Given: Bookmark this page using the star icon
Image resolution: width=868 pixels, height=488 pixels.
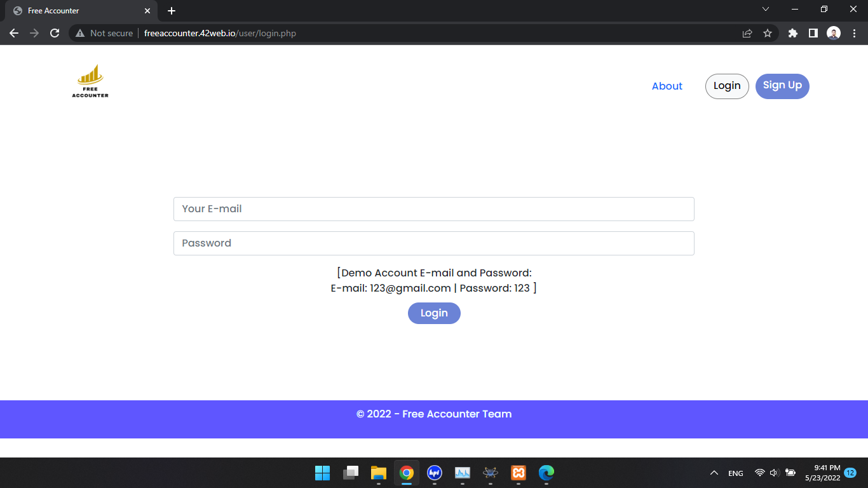Looking at the screenshot, I should [768, 32].
